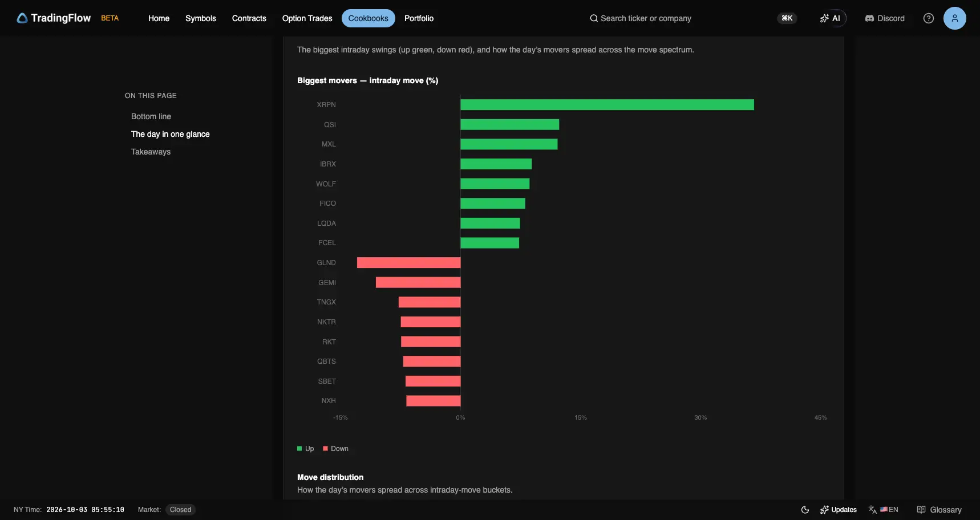Open the AI assistant sparkle button

[x=830, y=18]
